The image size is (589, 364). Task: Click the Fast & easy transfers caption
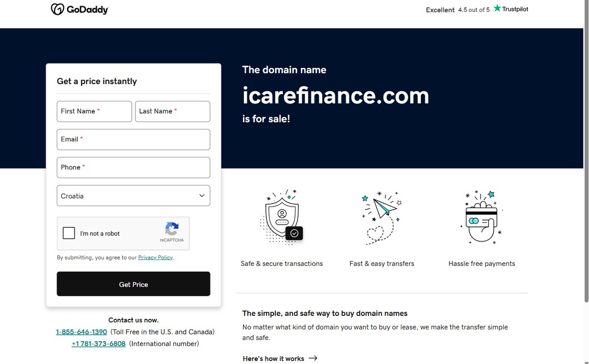(382, 263)
